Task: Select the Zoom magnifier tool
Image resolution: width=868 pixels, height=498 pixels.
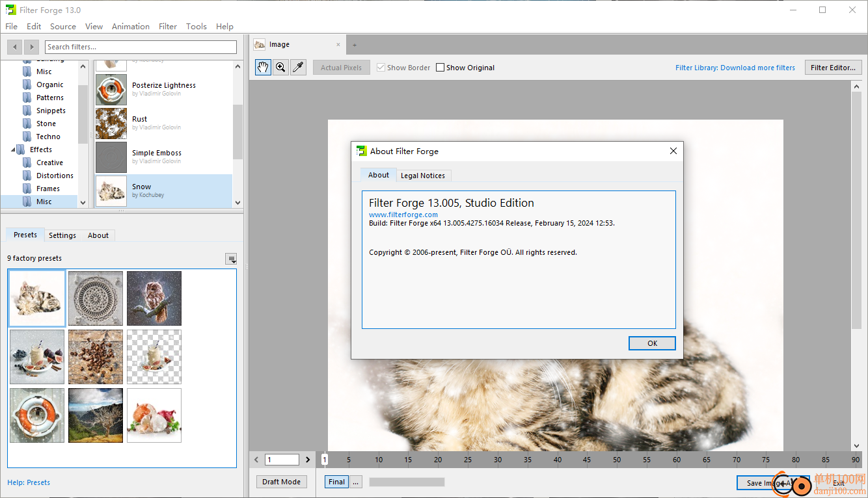Action: coord(280,67)
